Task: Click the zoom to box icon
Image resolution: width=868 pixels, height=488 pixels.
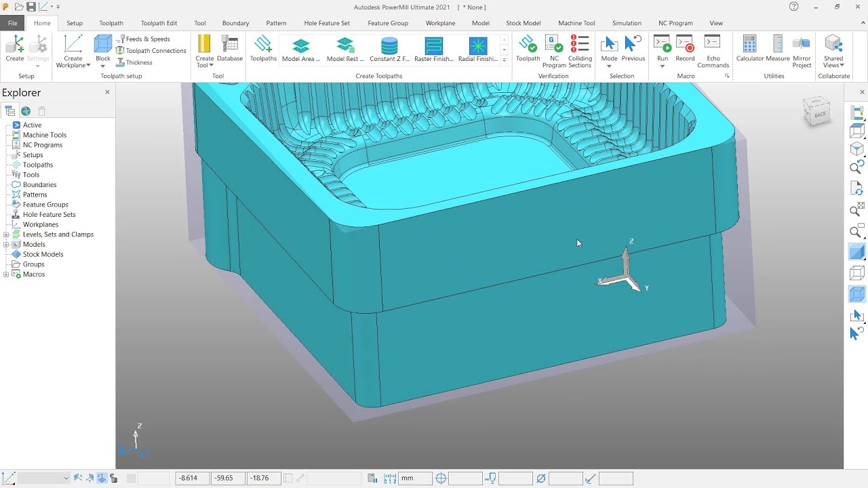Action: (856, 231)
